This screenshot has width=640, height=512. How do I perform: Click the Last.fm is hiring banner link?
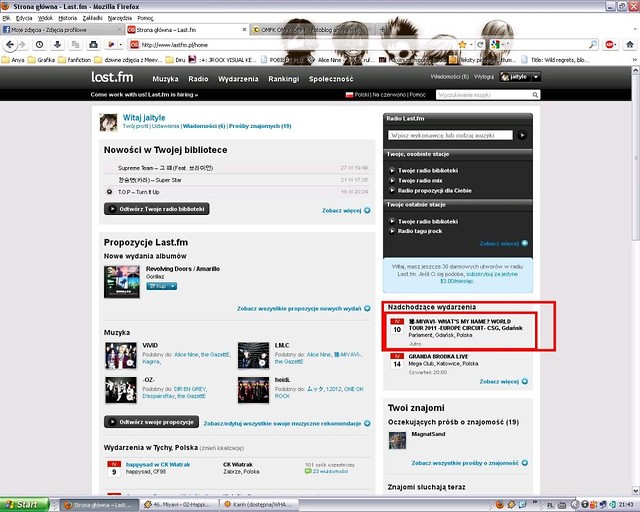point(144,94)
